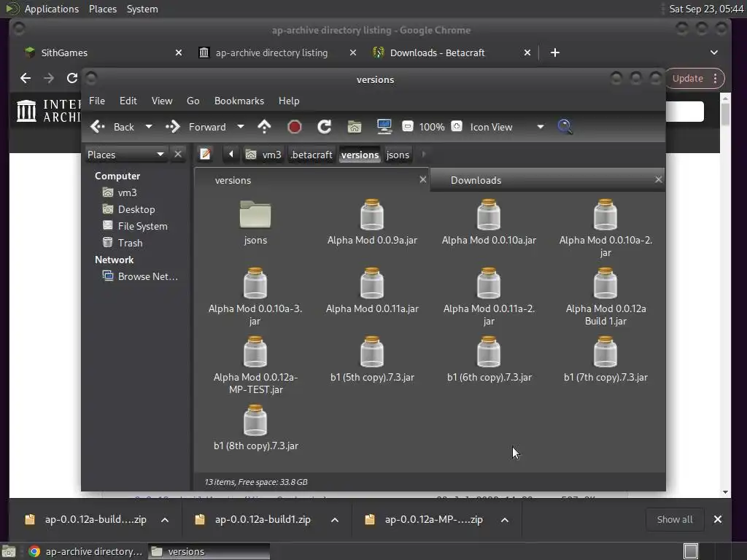The height and width of the screenshot is (560, 747).
Task: Click the red Stop loading icon
Action: 295,127
